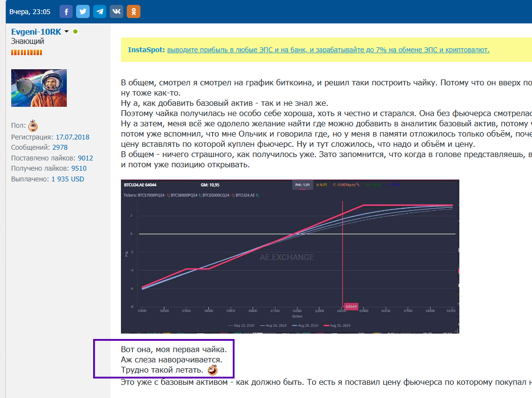Click the text Аж слеза наворачивается
532x398 pixels.
point(171,359)
